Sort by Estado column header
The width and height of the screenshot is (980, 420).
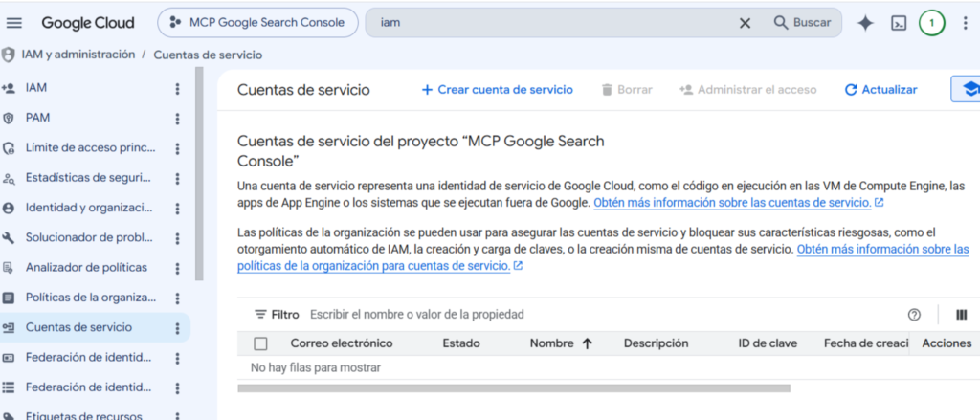click(x=461, y=343)
